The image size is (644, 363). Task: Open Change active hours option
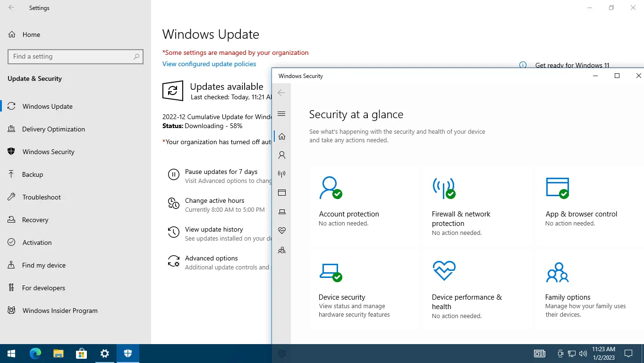coord(215,200)
